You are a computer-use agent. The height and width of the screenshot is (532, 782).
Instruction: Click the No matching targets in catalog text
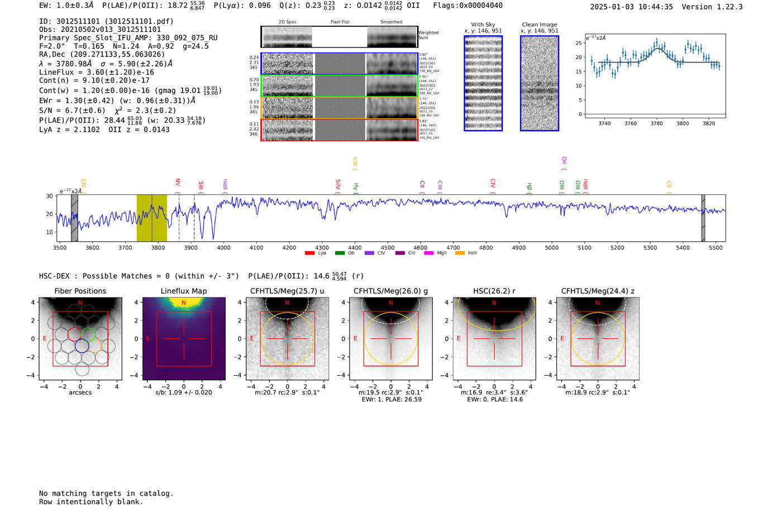pos(106,493)
